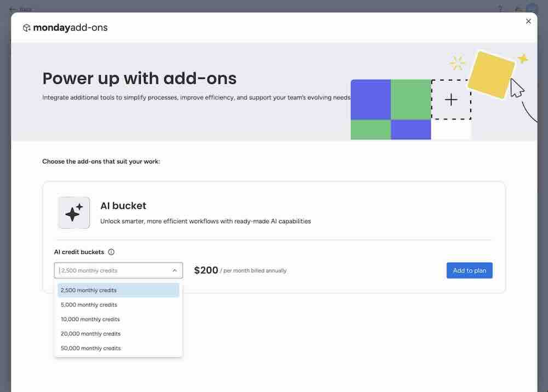Click the monday add-ons cube logo icon
This screenshot has width=548, height=392.
pyautogui.click(x=26, y=27)
